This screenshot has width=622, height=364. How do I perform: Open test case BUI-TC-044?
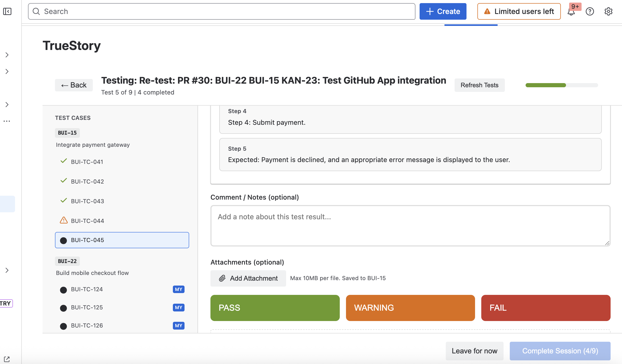(122, 221)
